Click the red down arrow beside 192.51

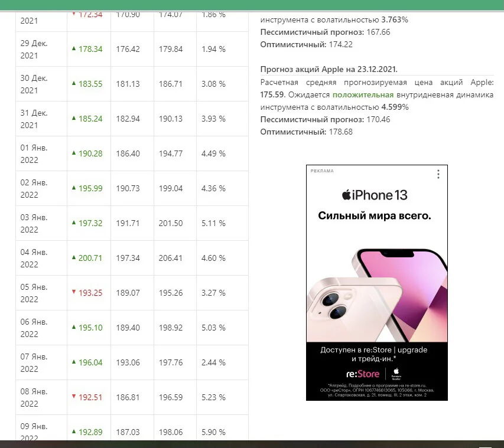[74, 396]
